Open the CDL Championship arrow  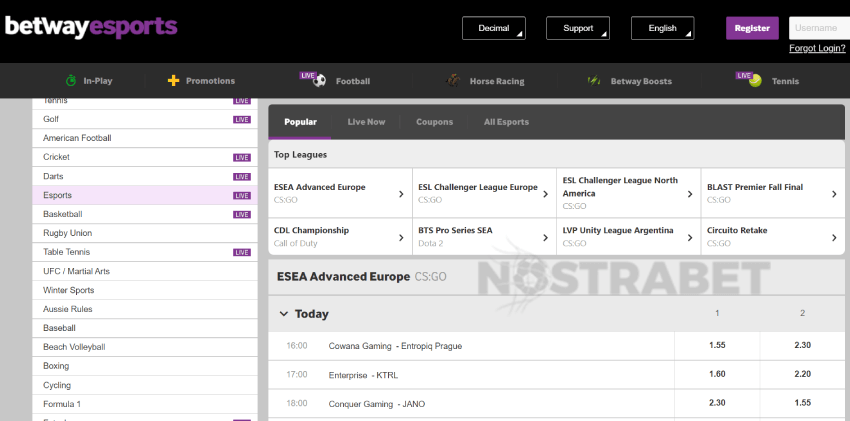(x=401, y=237)
